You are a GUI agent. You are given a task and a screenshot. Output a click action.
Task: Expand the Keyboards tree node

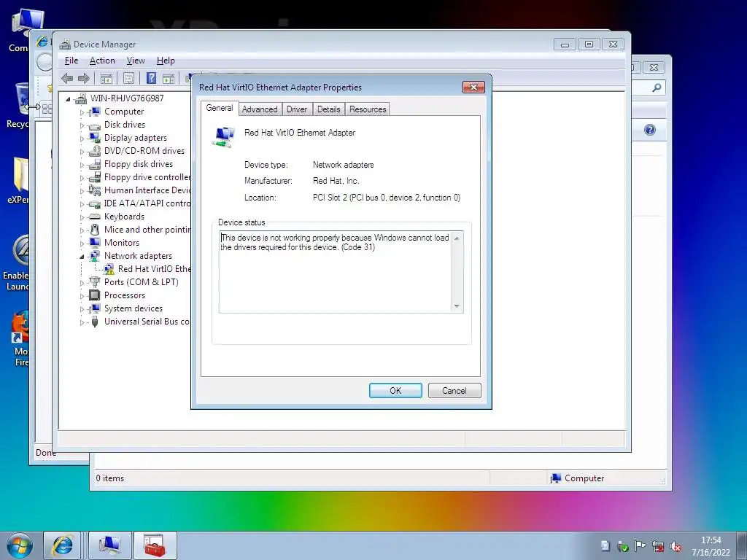click(82, 217)
